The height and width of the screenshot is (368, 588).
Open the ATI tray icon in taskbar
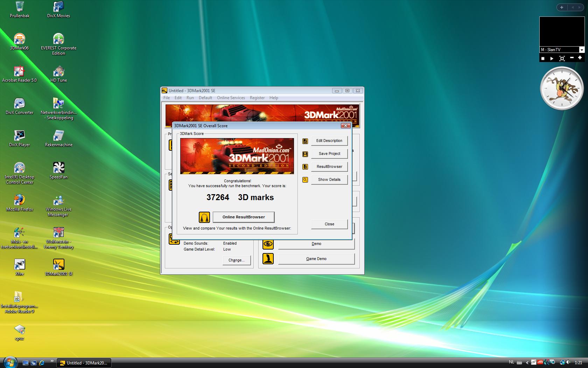pos(540,362)
